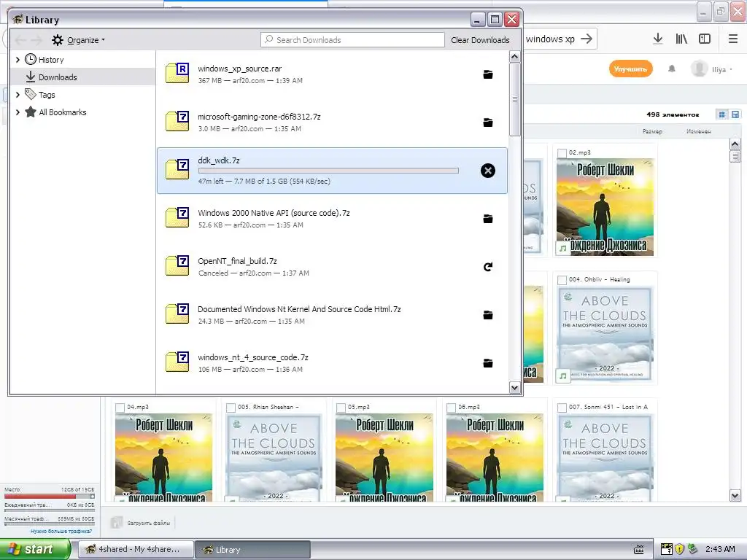This screenshot has height=560, width=747.
Task: Open containing folder for microsoft-gaming-zone-d6f8312.7z
Action: click(488, 122)
